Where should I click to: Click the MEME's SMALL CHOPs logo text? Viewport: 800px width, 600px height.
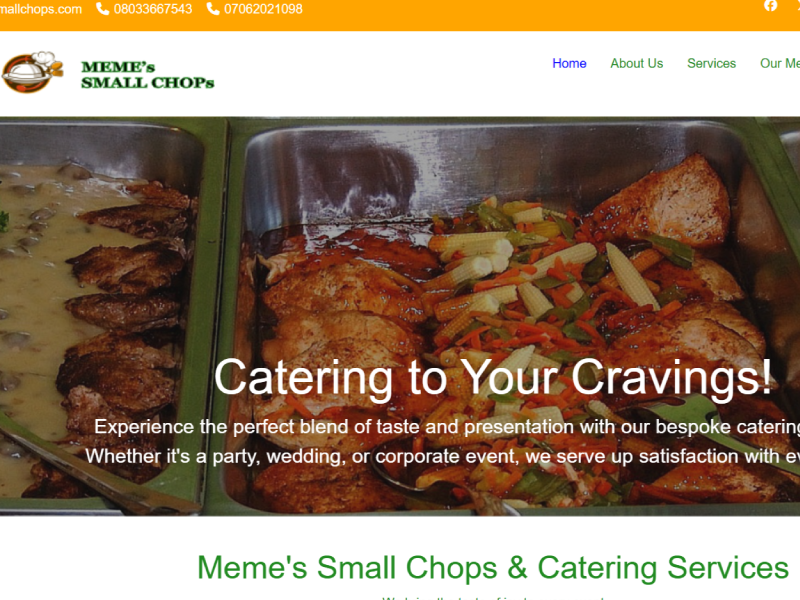tap(147, 74)
